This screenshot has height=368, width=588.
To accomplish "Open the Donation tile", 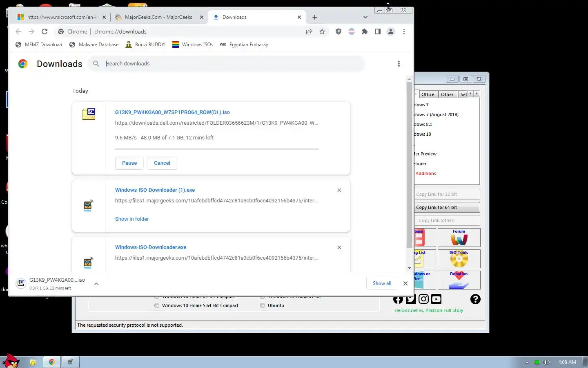I will pos(459,280).
